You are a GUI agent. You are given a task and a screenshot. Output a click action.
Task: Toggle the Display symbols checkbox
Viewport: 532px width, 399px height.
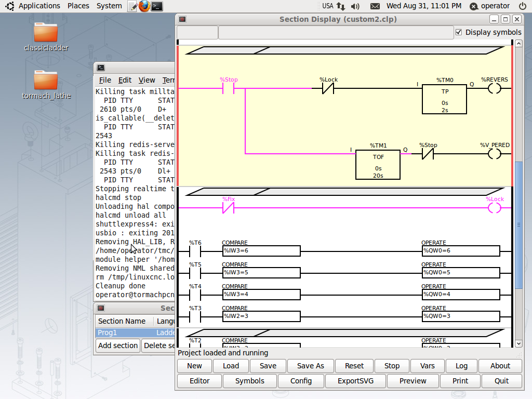(459, 32)
